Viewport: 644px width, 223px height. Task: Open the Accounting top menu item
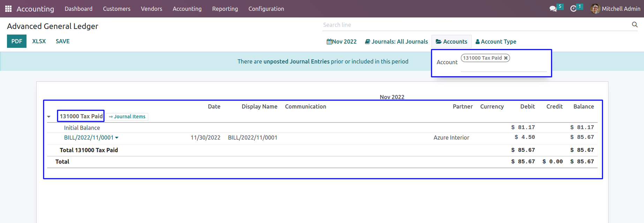coord(187,9)
